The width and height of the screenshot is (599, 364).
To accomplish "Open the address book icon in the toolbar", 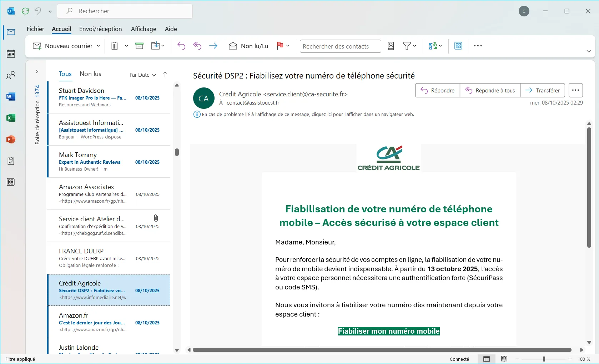I will (x=391, y=46).
